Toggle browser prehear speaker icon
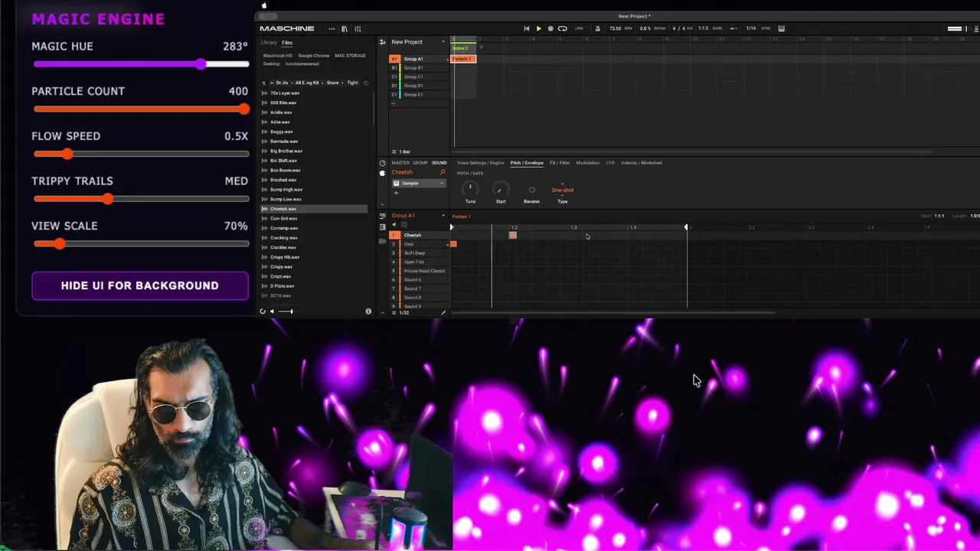Screen dimensions: 980x551 click(x=272, y=311)
